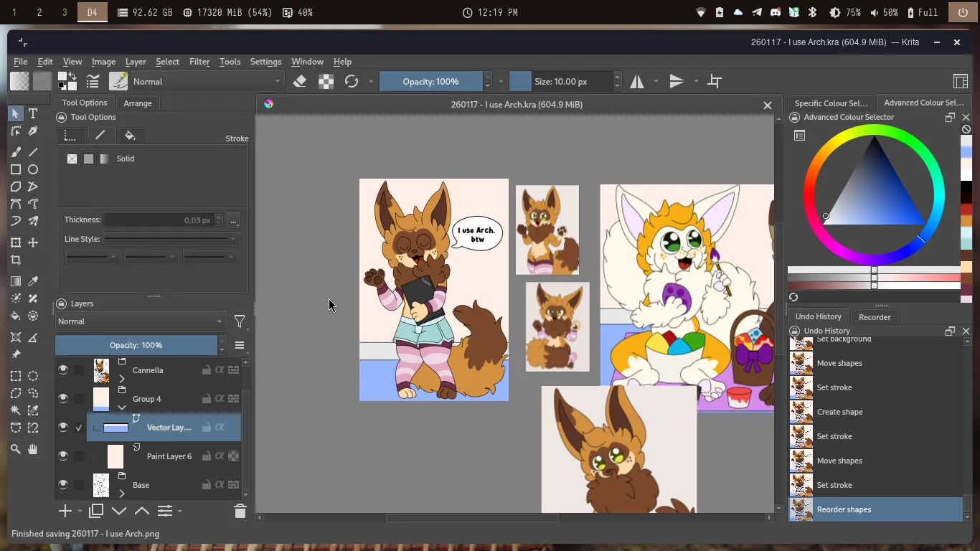Select the Pan hand tool
The image size is (980, 551).
(33, 449)
